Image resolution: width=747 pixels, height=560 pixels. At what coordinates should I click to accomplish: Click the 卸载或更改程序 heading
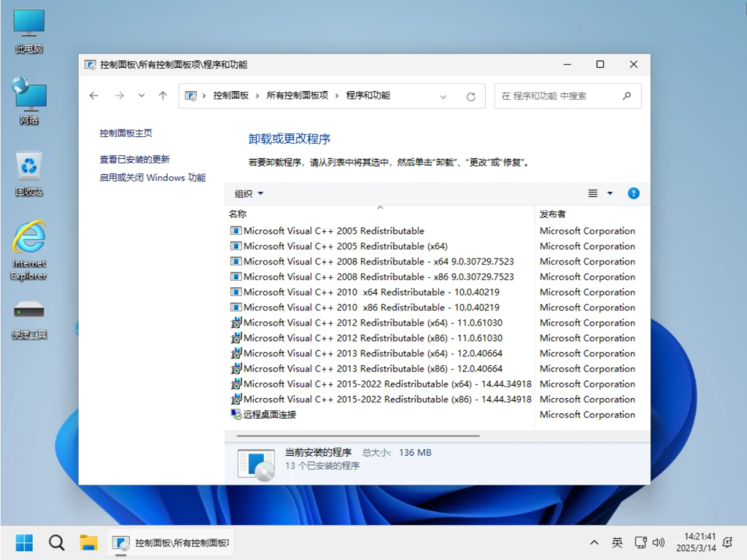pyautogui.click(x=289, y=139)
